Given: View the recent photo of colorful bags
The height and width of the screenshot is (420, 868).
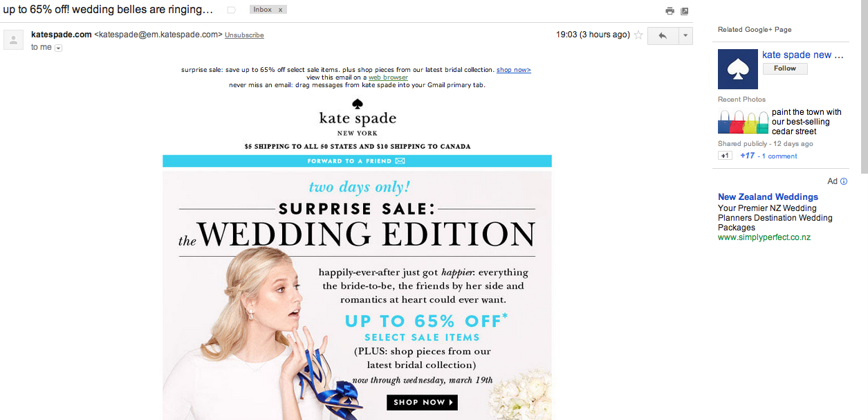Looking at the screenshot, I should point(744,122).
